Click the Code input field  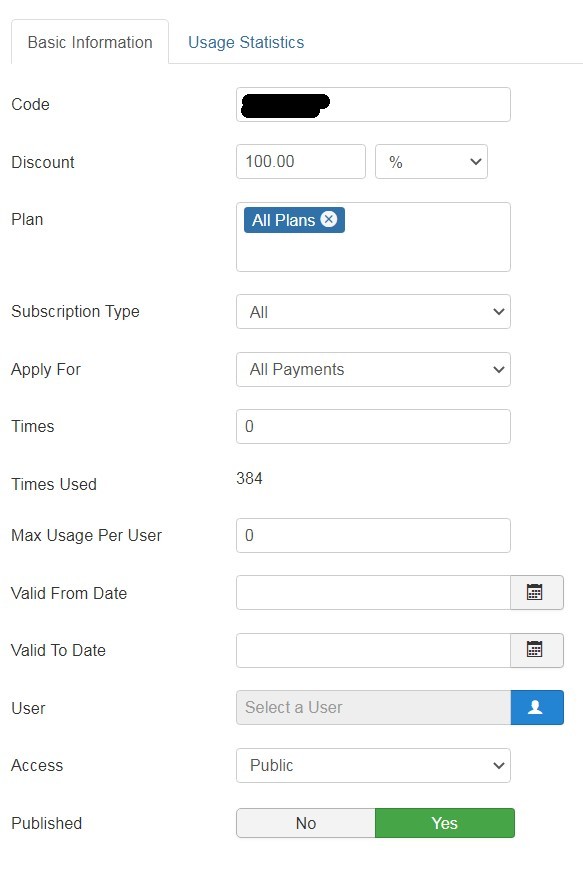[373, 104]
